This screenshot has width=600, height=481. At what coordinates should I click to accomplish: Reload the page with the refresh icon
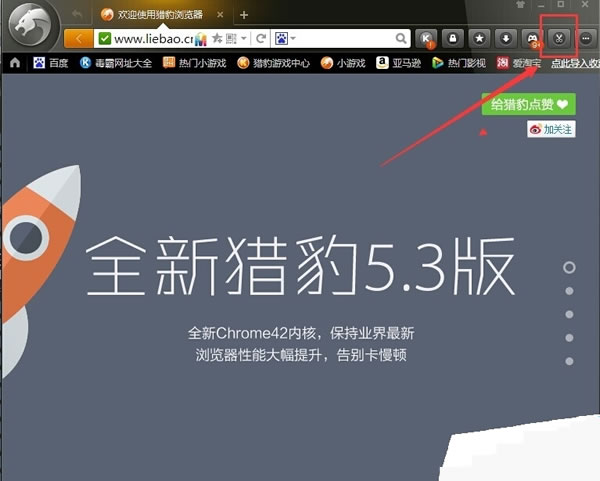pos(261,38)
